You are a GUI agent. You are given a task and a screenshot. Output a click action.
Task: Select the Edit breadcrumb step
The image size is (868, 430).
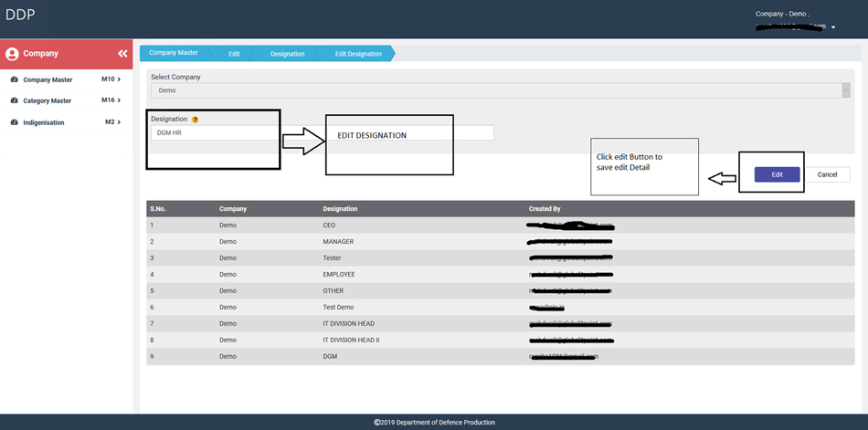234,54
